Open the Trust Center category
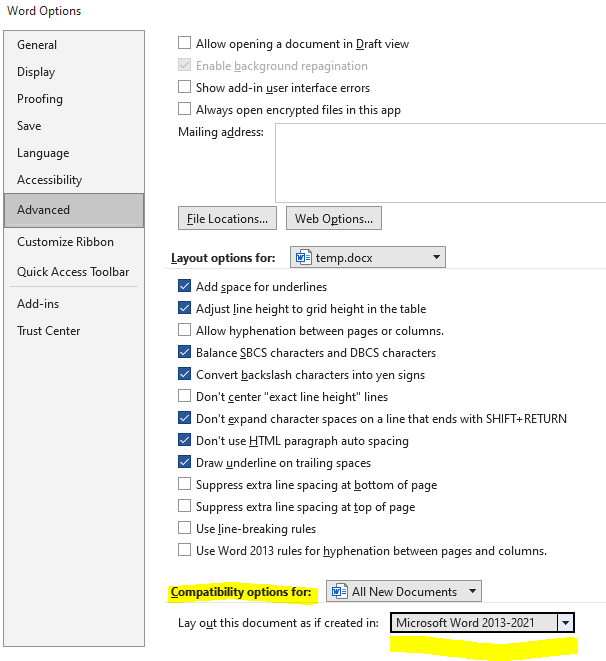Image resolution: width=606 pixels, height=661 pixels. [x=48, y=330]
